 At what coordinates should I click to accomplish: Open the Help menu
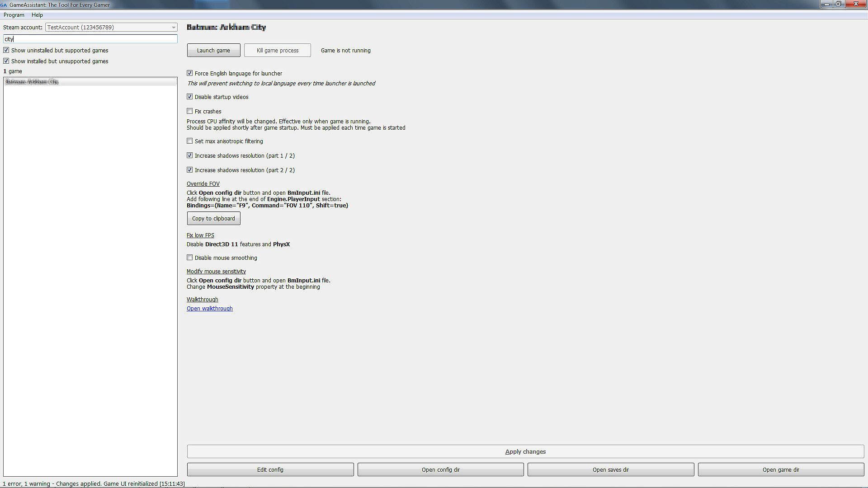tap(37, 15)
